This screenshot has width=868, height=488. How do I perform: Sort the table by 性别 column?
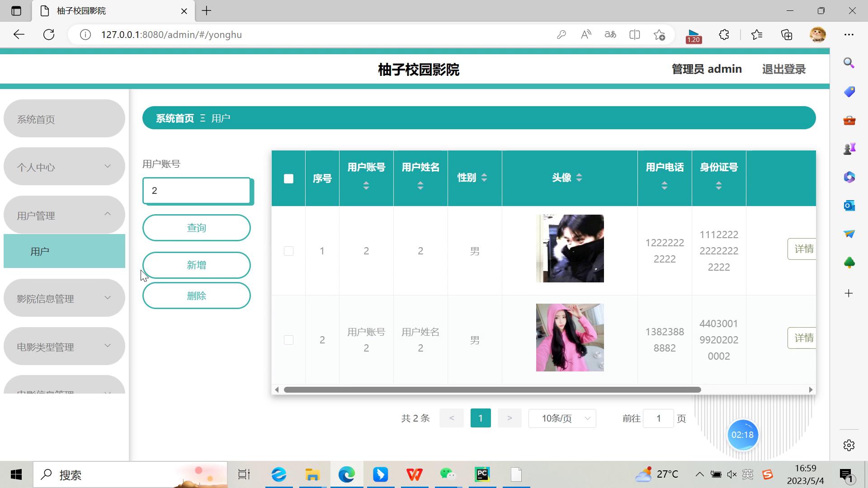point(484,178)
